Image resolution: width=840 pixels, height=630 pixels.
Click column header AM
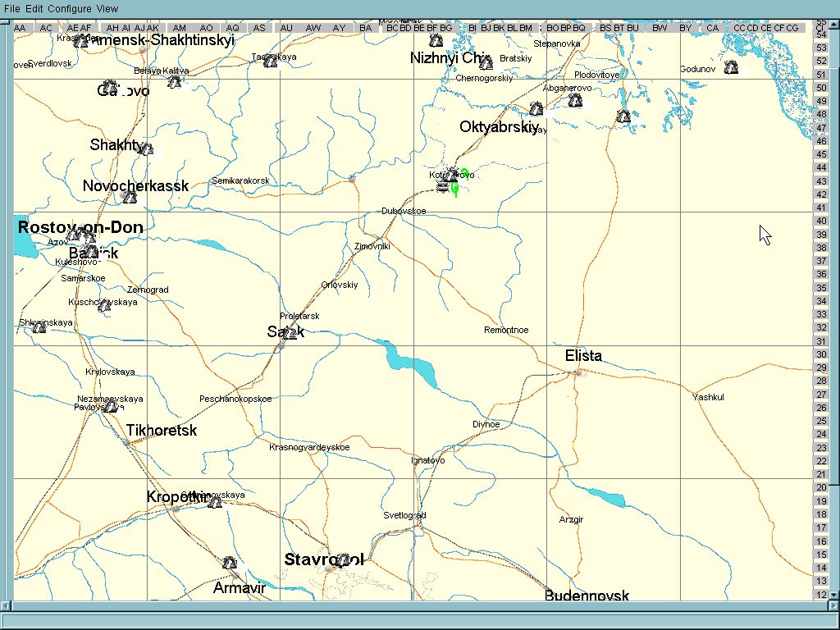click(x=180, y=28)
